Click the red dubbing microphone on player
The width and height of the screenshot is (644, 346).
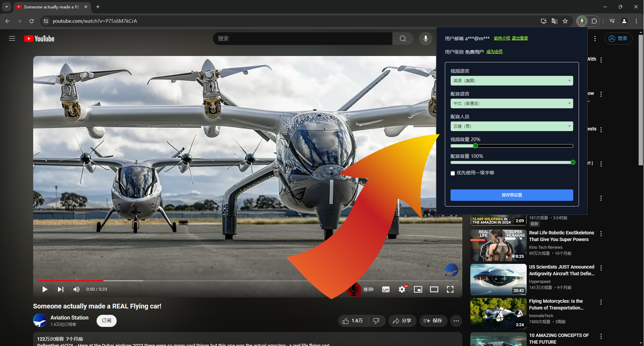click(x=353, y=289)
